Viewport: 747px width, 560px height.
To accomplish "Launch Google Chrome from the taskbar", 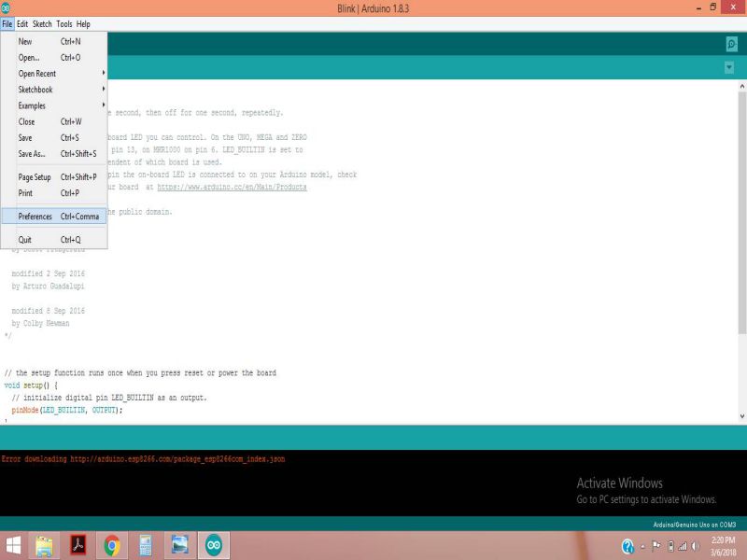I will pos(112,546).
